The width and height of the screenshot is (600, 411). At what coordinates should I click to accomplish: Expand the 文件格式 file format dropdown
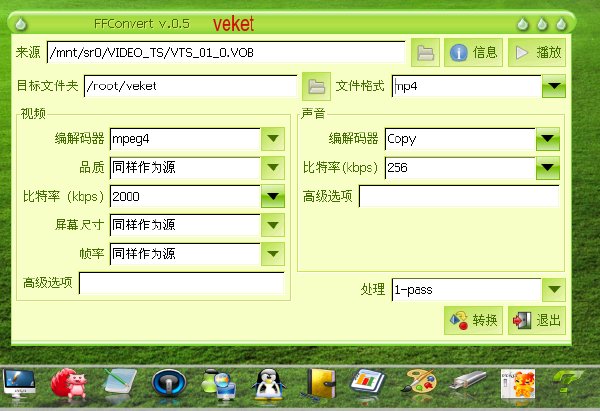[554, 86]
